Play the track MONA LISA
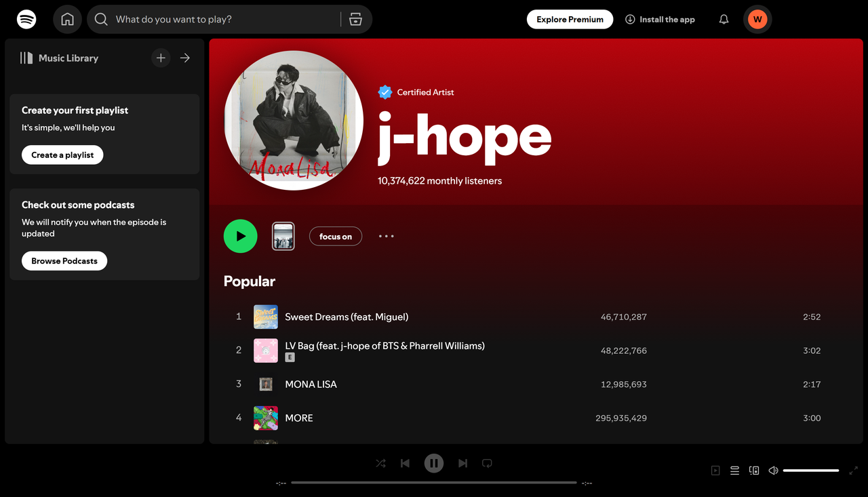Image resolution: width=868 pixels, height=497 pixels. (311, 384)
